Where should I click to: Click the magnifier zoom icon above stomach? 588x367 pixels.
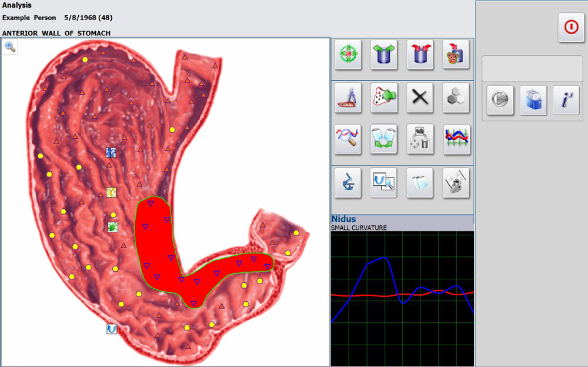(10, 47)
